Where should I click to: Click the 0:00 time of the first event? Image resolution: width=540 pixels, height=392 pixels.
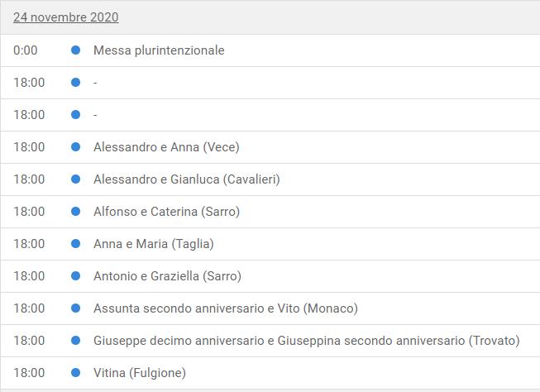[x=26, y=50]
